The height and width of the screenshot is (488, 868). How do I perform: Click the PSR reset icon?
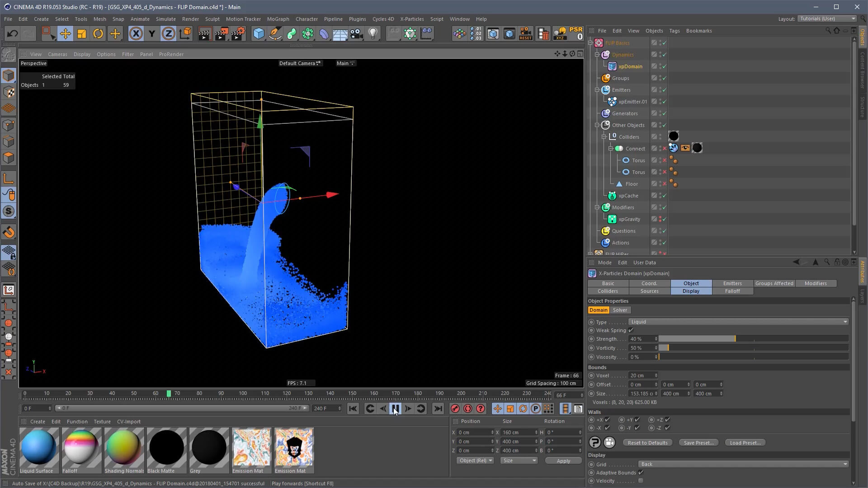(576, 33)
